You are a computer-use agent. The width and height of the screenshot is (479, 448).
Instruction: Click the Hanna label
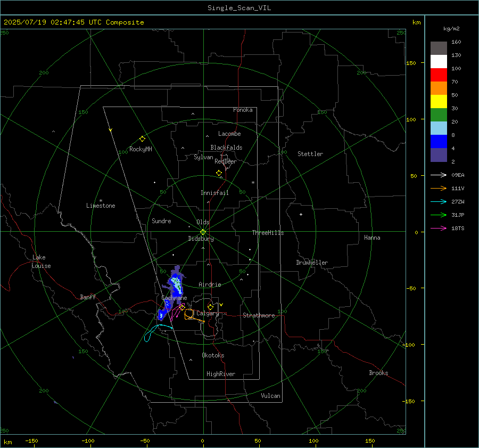372,238
